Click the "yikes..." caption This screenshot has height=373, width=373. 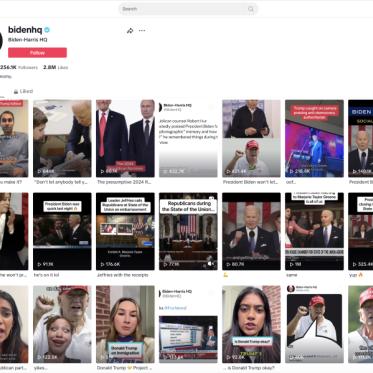[40, 368]
